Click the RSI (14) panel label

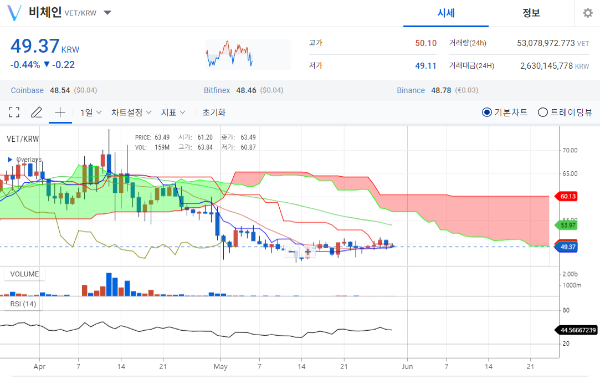(23, 304)
